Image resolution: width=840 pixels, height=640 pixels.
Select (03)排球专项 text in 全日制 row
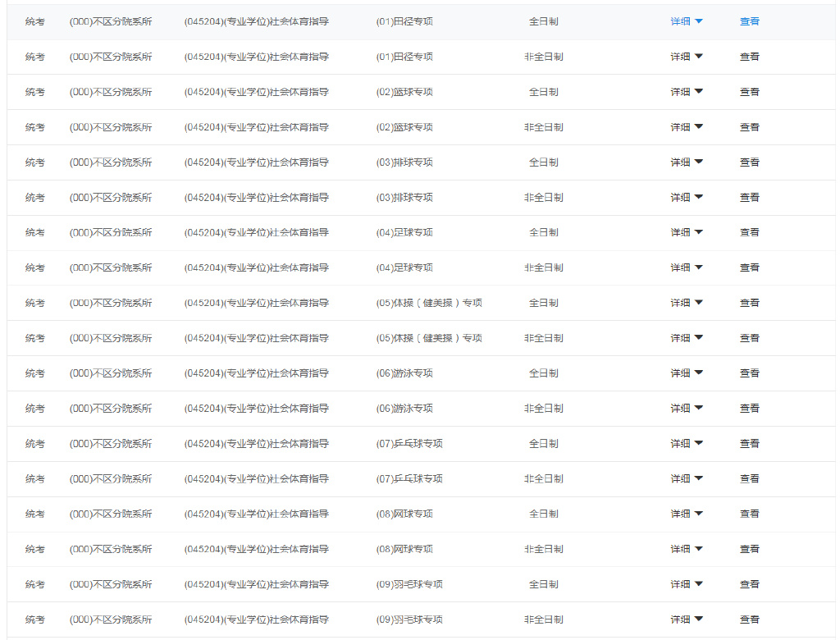coord(404,162)
